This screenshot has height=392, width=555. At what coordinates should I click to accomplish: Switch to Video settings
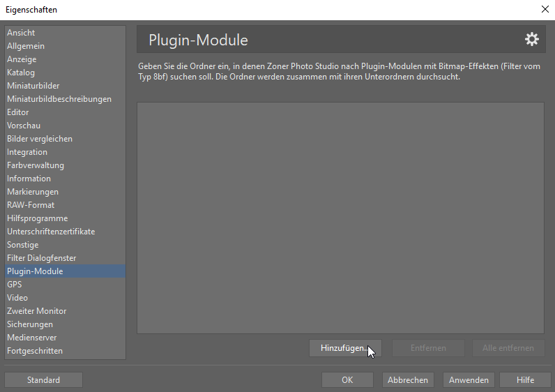[x=65, y=298]
